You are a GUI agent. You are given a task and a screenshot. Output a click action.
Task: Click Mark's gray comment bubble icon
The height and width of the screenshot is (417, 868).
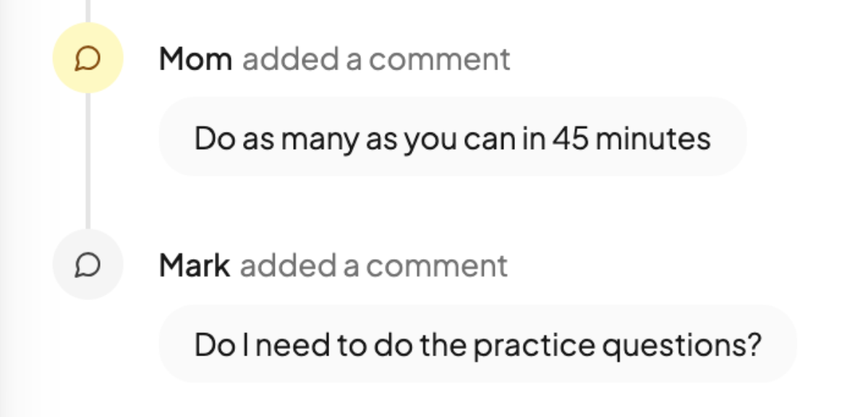tap(88, 266)
